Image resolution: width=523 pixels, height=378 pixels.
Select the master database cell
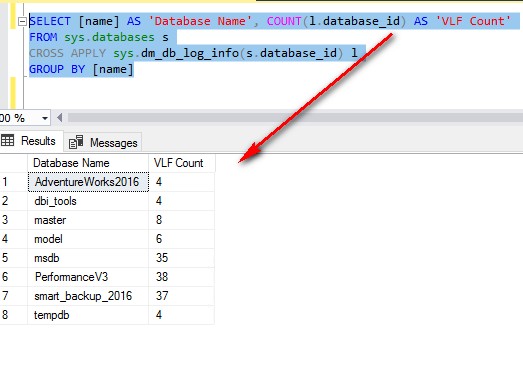[x=88, y=220]
